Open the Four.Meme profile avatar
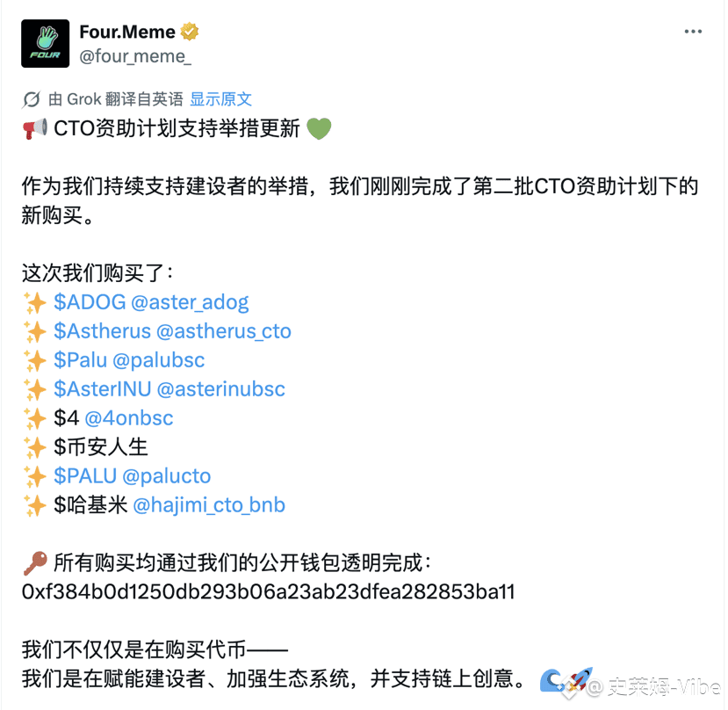 [x=45, y=43]
